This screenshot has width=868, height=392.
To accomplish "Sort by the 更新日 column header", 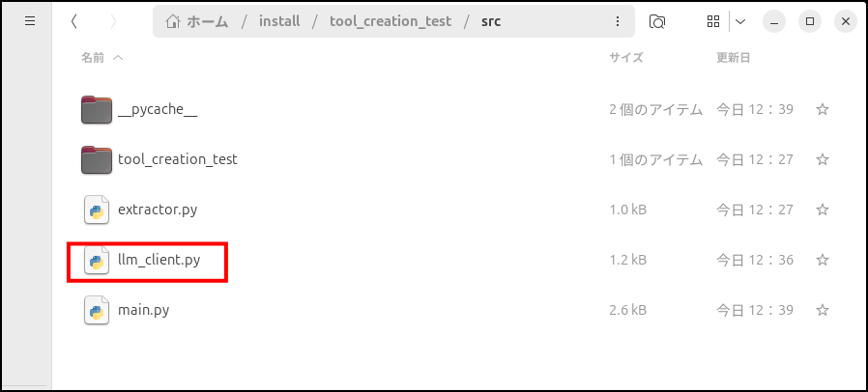I will click(x=734, y=58).
